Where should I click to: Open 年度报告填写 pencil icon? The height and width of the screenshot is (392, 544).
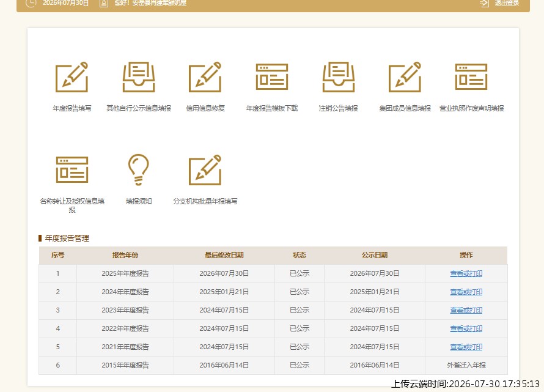[x=72, y=77]
